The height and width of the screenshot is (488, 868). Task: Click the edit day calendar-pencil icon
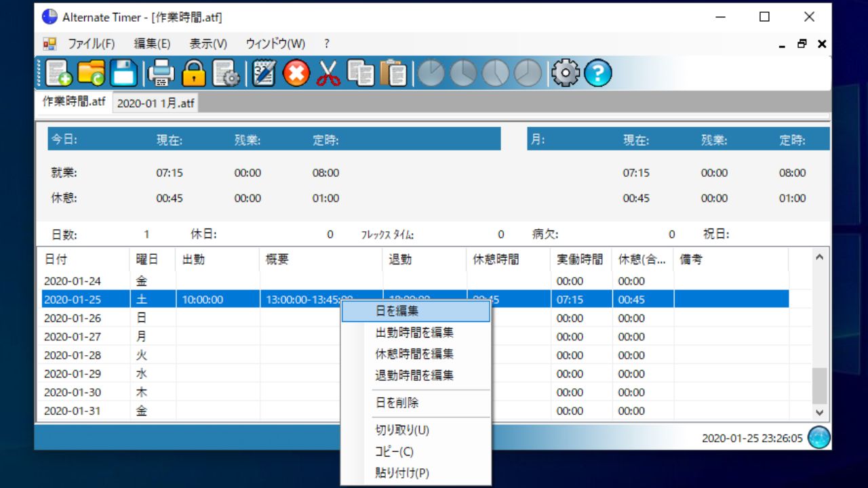click(x=264, y=73)
